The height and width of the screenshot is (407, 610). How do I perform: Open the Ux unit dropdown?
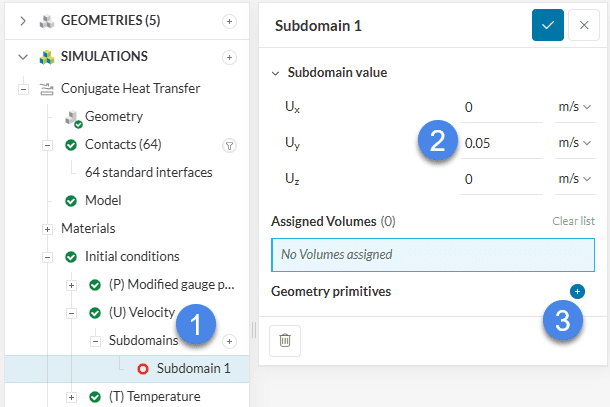pyautogui.click(x=574, y=107)
